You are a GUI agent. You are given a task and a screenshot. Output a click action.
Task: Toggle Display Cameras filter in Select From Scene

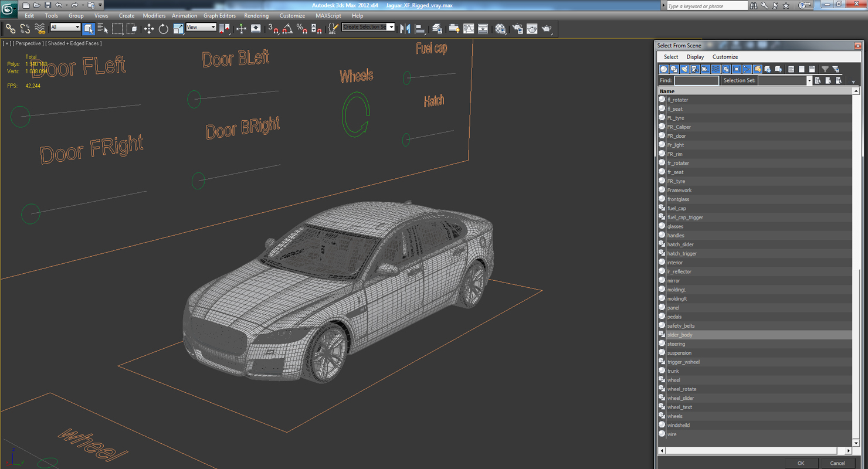tap(695, 69)
